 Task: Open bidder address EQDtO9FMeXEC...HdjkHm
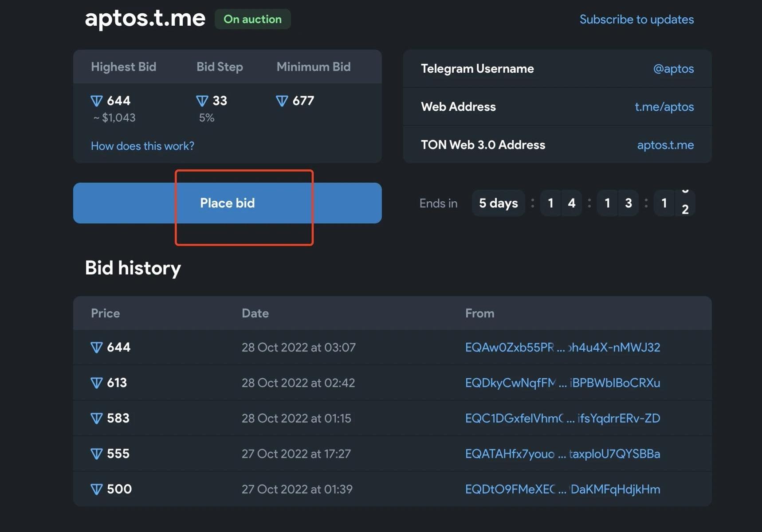tap(562, 489)
